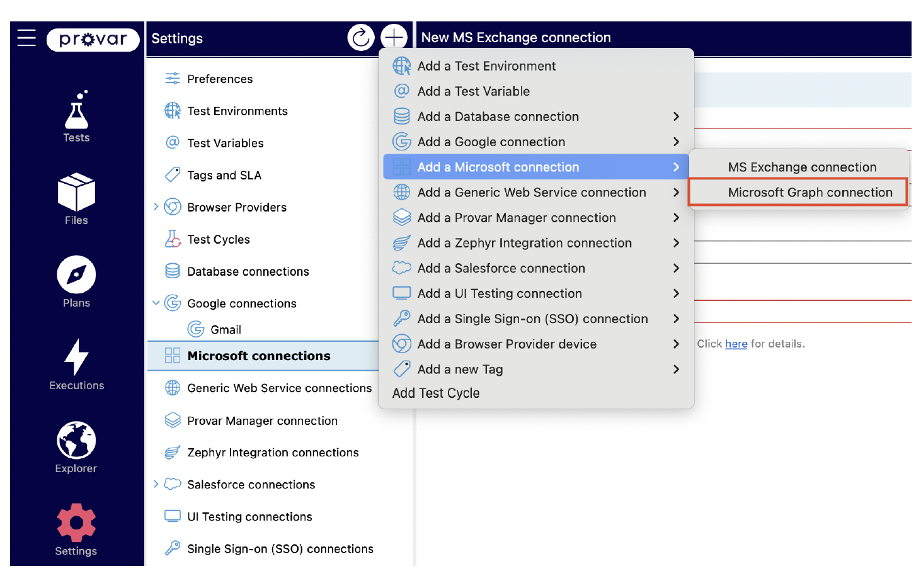The image size is (921, 588).
Task: Open the Tests flask icon
Action: (x=76, y=110)
